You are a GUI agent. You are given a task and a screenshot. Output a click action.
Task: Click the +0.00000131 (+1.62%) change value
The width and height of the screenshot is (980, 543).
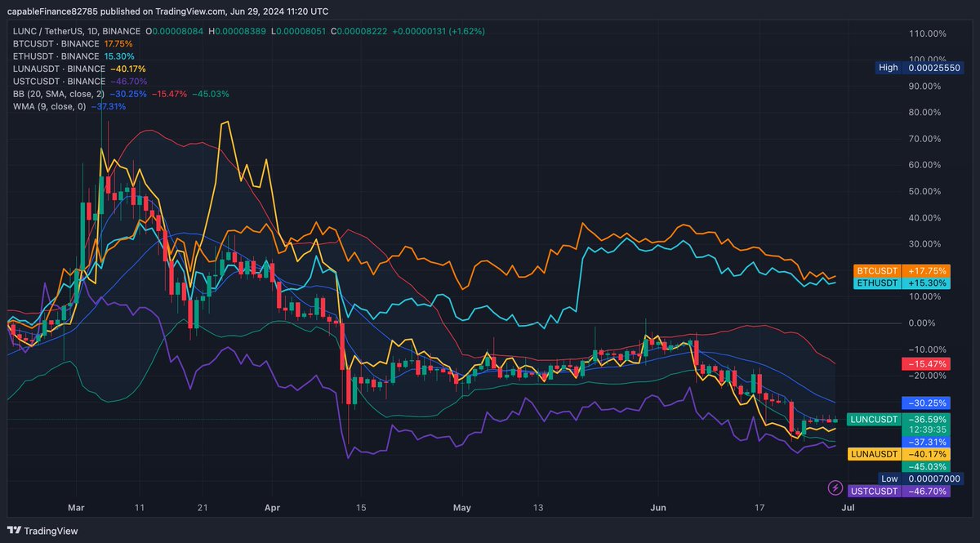[439, 31]
